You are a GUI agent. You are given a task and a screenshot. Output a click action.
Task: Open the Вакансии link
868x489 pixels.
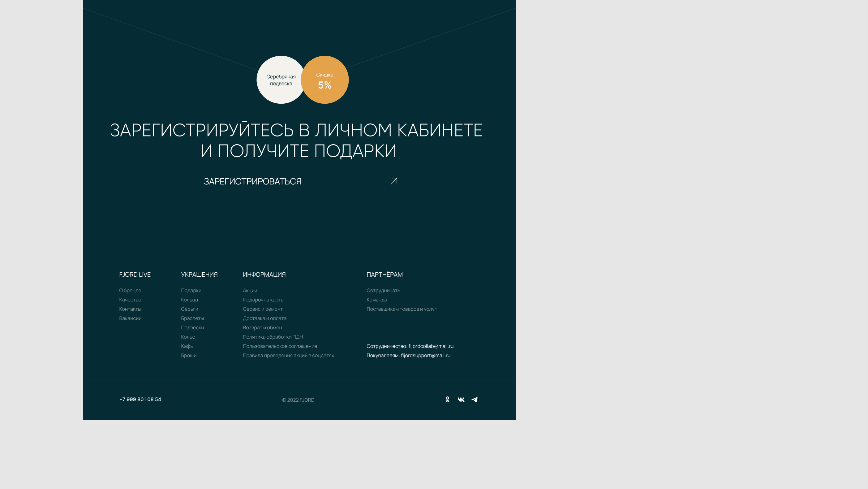click(x=130, y=318)
